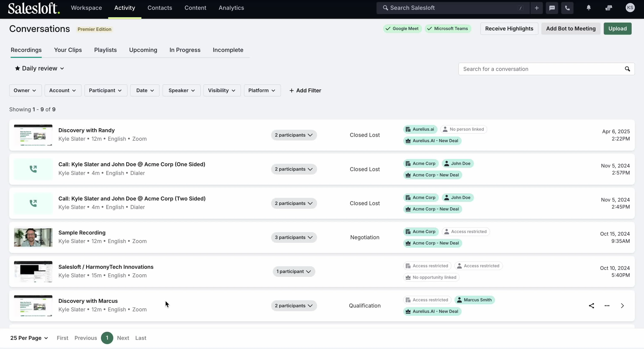The width and height of the screenshot is (644, 349).
Task: Go to Next page
Action: (123, 338)
